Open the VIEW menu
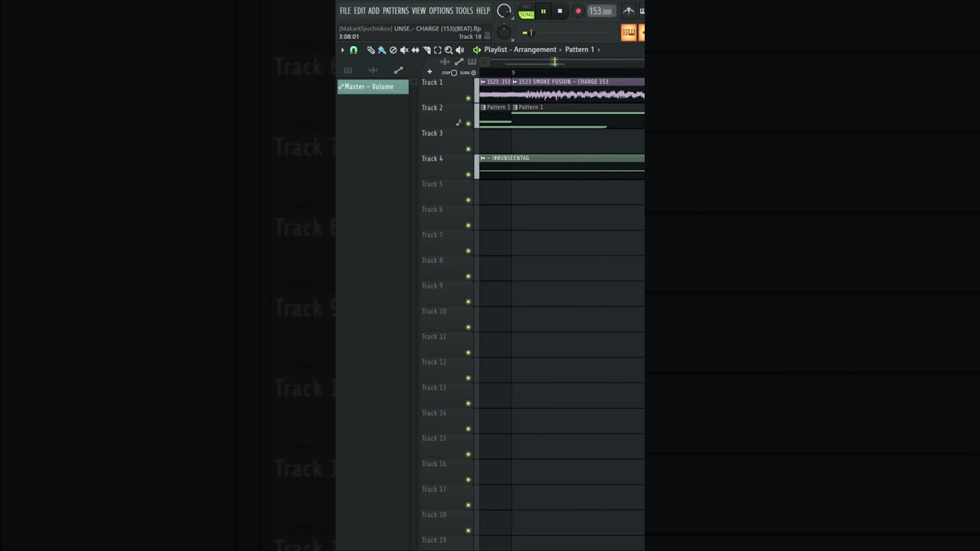 pyautogui.click(x=419, y=11)
